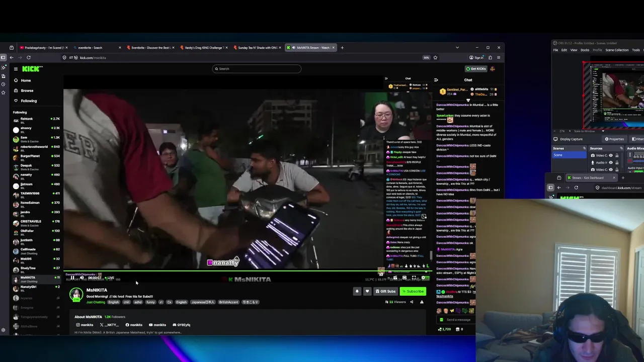Image resolution: width=644 pixels, height=362 pixels.
Task: Report stream with warning icon
Action: point(422,302)
